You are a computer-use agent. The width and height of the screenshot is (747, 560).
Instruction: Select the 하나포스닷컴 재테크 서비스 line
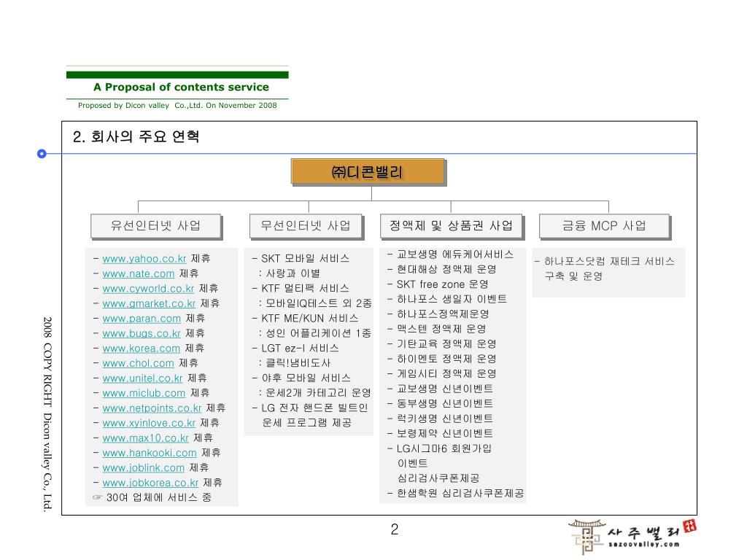(605, 262)
